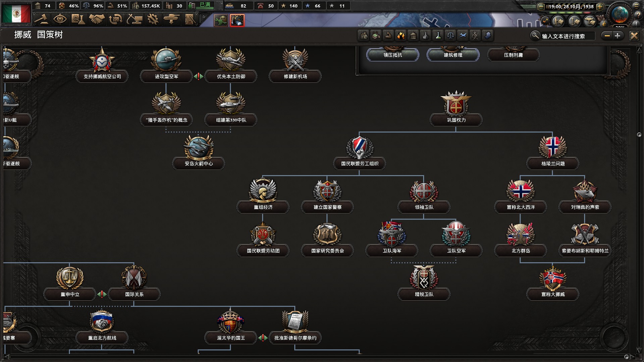Close the 国策树 window

(x=634, y=36)
